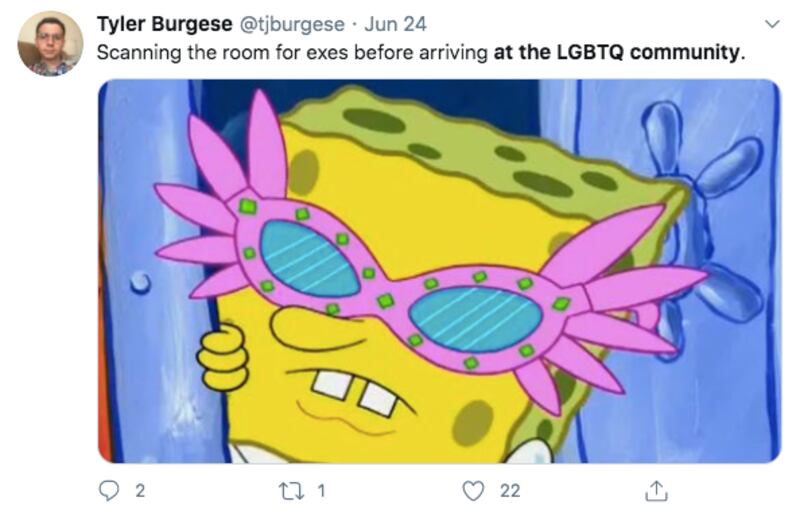Retweet this tweet using the arrows icon

[x=291, y=491]
